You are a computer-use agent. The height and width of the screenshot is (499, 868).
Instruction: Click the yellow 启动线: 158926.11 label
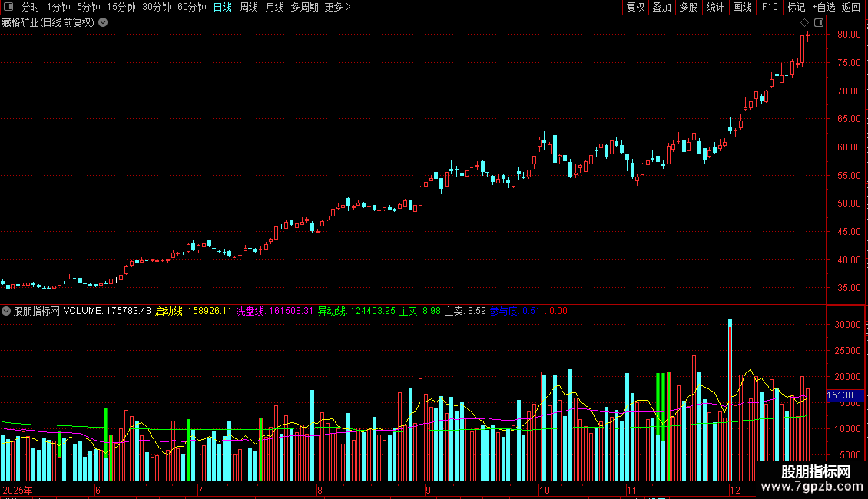coord(194,311)
